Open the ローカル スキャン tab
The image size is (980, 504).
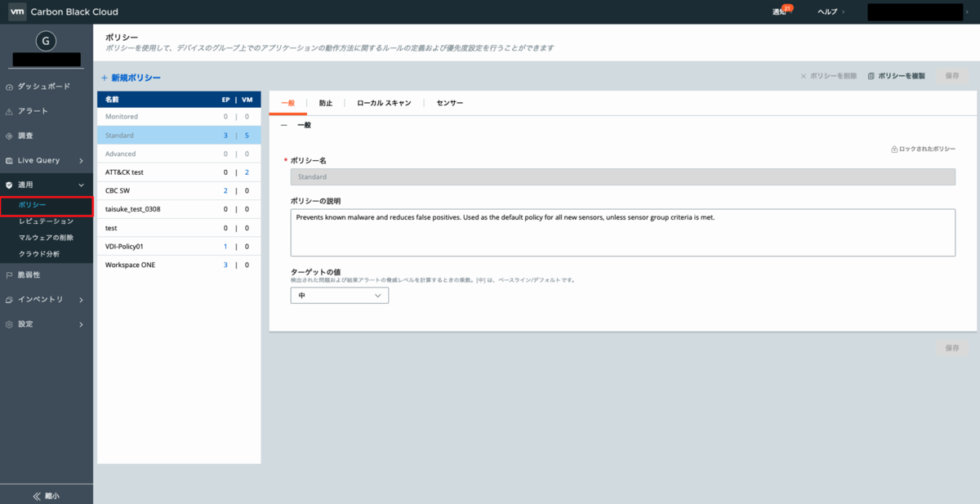click(x=385, y=103)
